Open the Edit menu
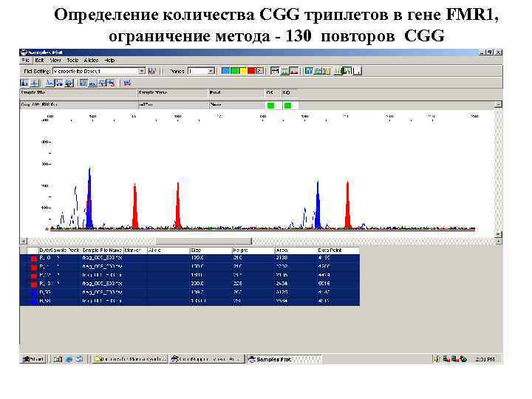This screenshot has width=532, height=399. [40, 60]
